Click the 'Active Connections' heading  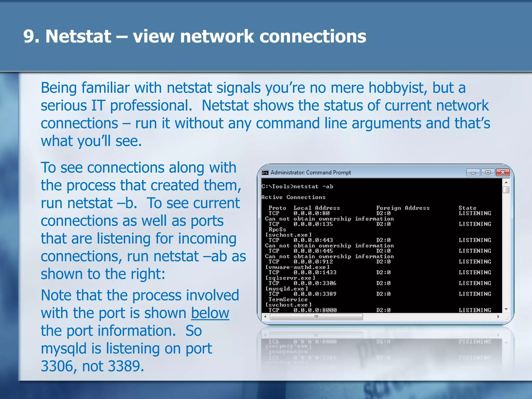click(x=293, y=197)
